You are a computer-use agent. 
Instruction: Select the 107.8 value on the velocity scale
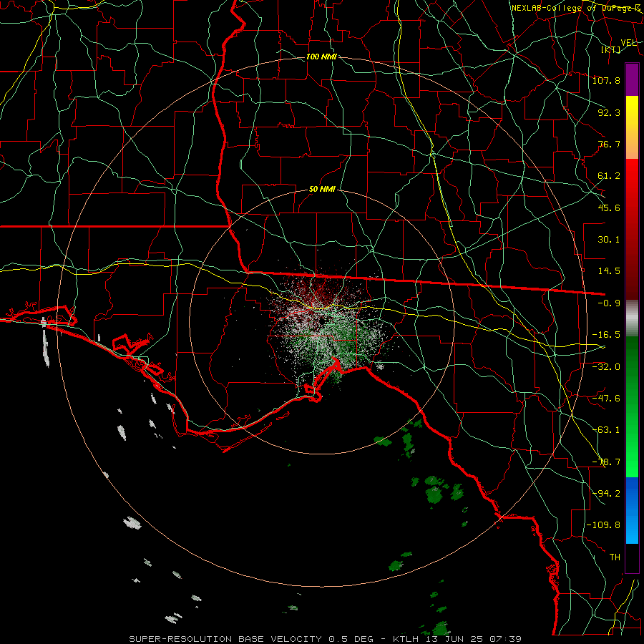point(606,80)
